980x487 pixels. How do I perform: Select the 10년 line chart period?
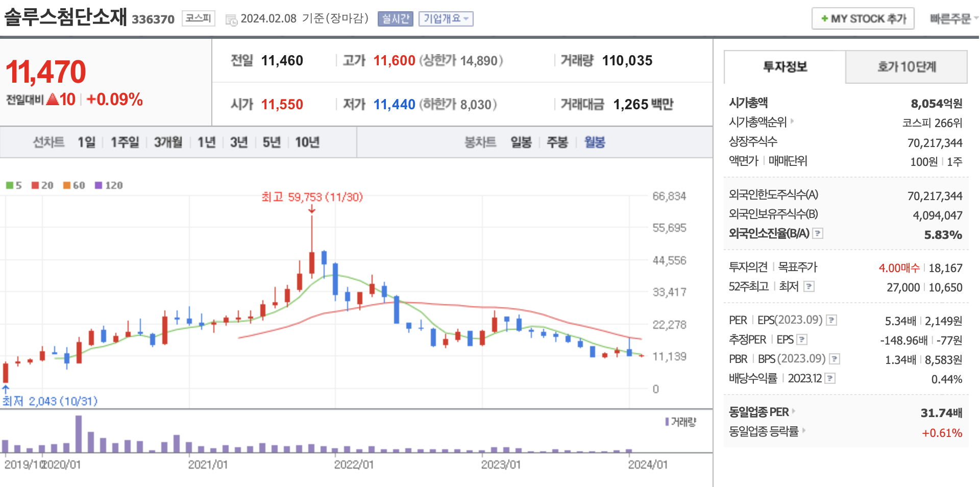point(307,142)
